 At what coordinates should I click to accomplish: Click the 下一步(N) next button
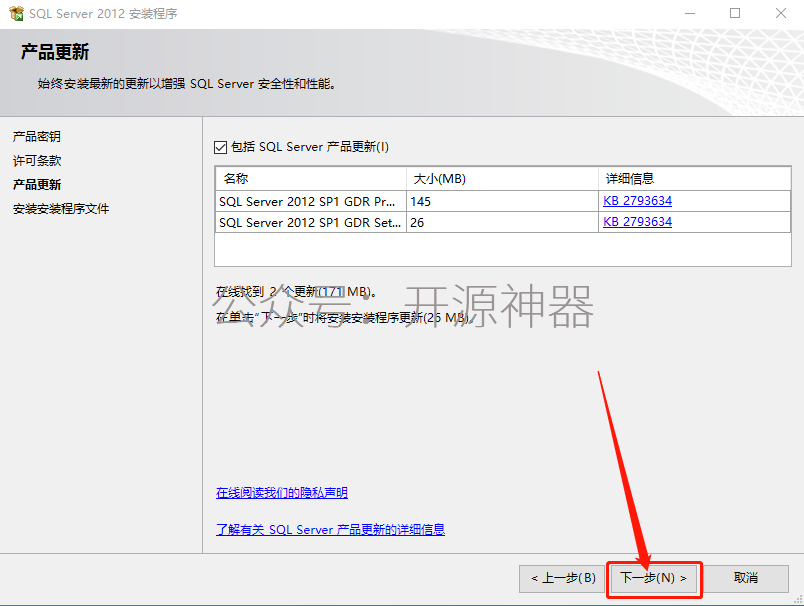tap(654, 578)
